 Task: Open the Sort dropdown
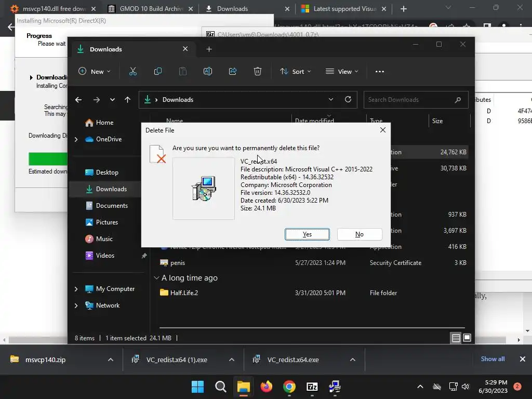click(295, 72)
